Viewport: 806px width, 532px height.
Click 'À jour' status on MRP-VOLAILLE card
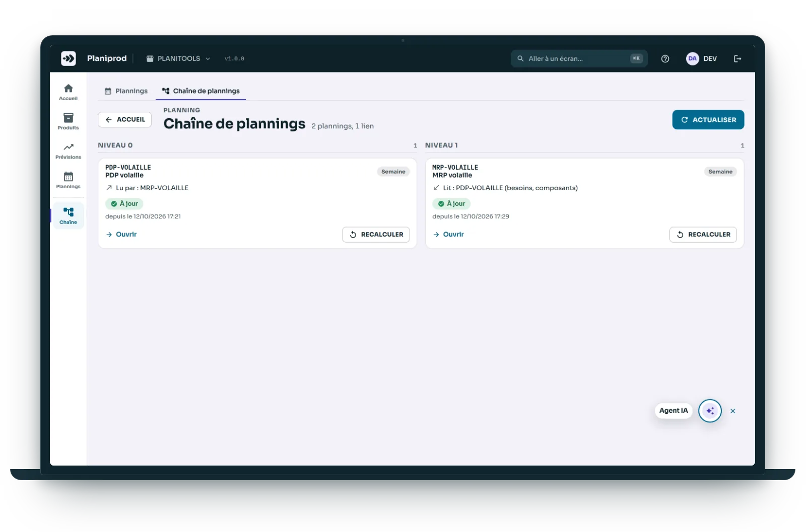(451, 204)
